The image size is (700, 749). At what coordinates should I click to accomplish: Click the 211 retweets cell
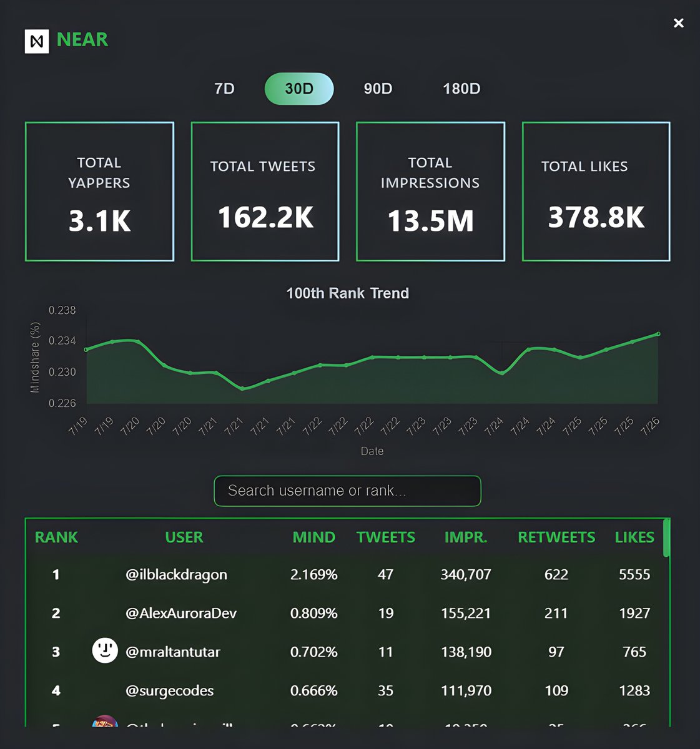point(556,614)
